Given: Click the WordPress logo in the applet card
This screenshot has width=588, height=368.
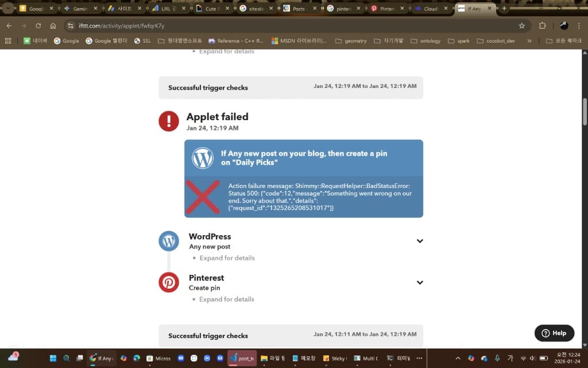Looking at the screenshot, I should (203, 158).
